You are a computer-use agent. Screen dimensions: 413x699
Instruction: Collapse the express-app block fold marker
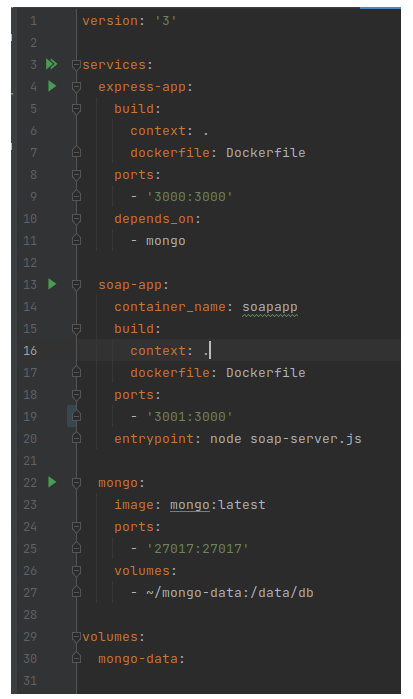click(x=76, y=87)
